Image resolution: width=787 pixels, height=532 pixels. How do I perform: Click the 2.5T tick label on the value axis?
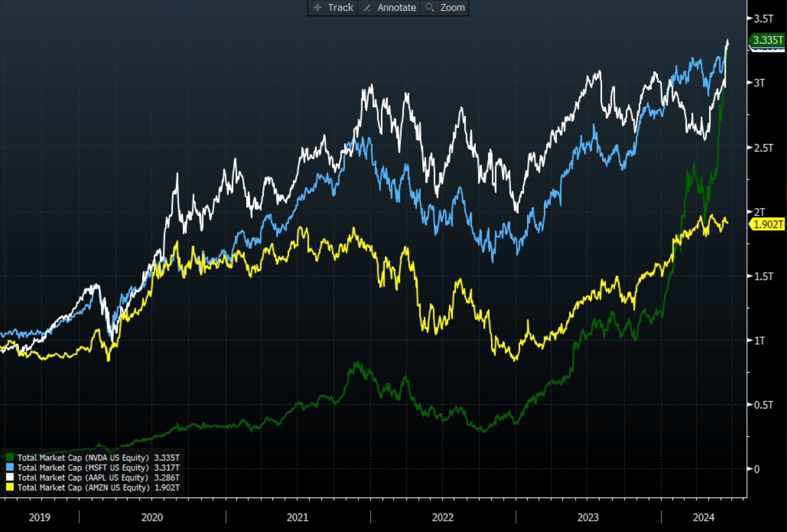[763, 148]
